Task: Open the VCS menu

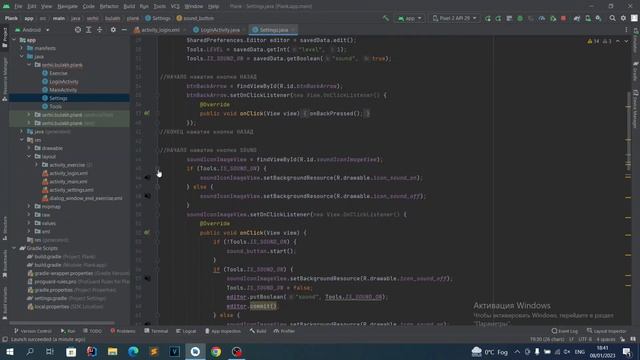Action: (x=175, y=7)
